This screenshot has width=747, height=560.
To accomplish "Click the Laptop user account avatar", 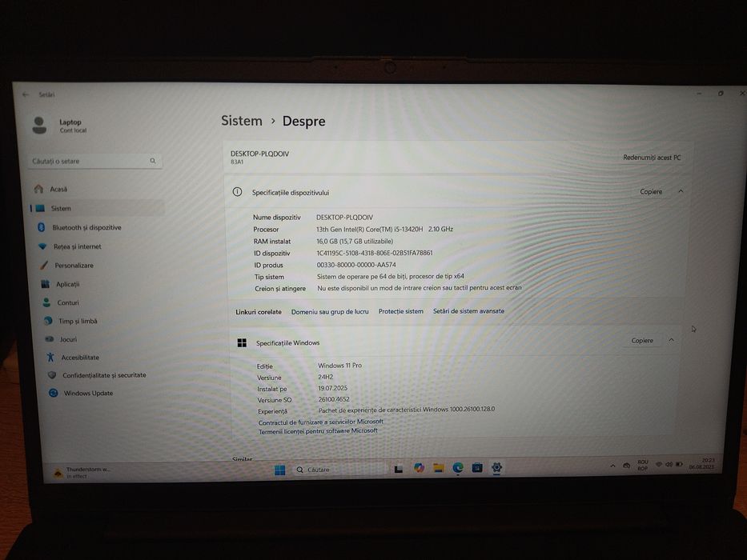I will (x=39, y=126).
